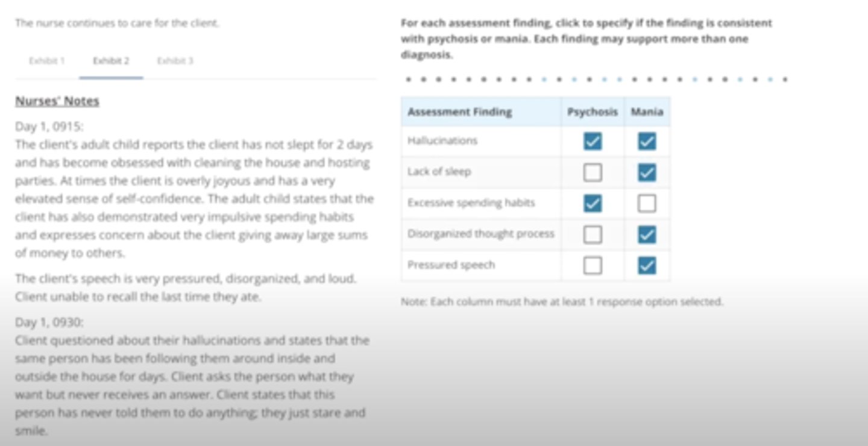Viewport: 868px width, 446px height.
Task: Click the Day 1, 0930 note timestamp
Action: click(49, 322)
